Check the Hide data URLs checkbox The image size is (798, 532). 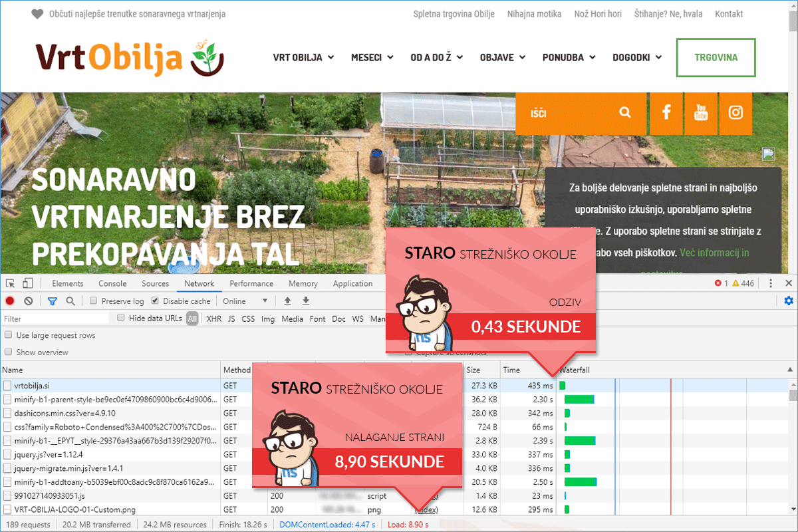121,319
